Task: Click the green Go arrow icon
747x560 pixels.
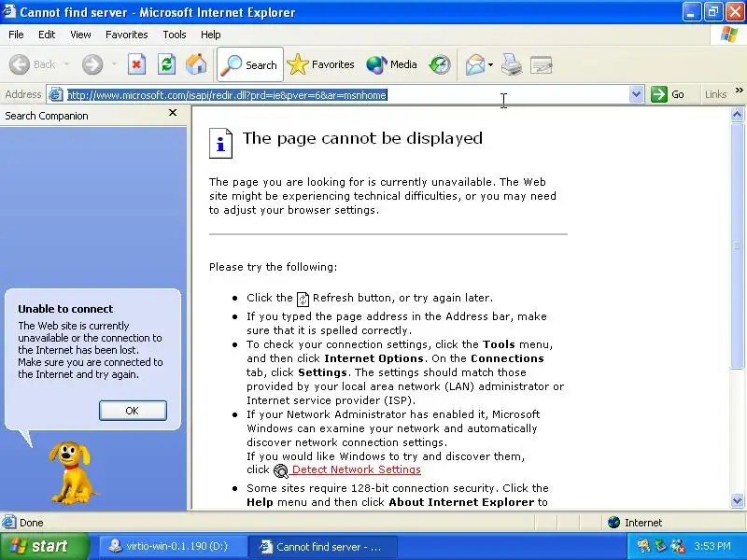Action: pos(659,94)
